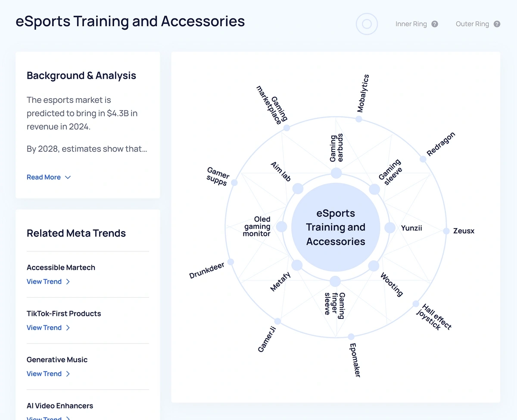Select the Aim lab inner ring node
Image resolution: width=517 pixels, height=420 pixels.
pyautogui.click(x=298, y=188)
